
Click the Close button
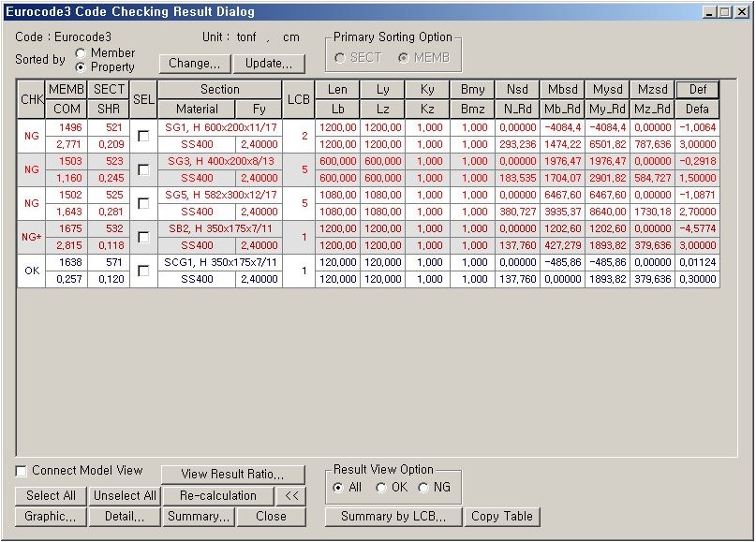(271, 517)
